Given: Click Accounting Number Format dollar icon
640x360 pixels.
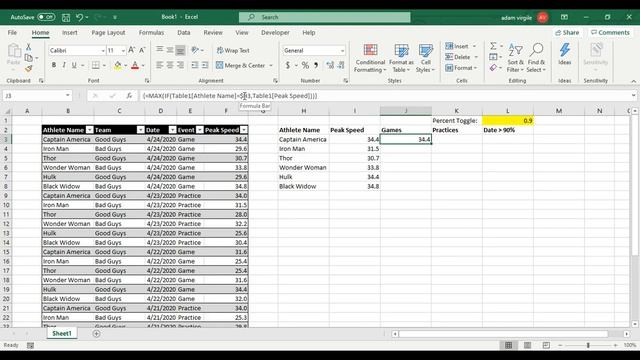Looking at the screenshot, I should (288, 65).
